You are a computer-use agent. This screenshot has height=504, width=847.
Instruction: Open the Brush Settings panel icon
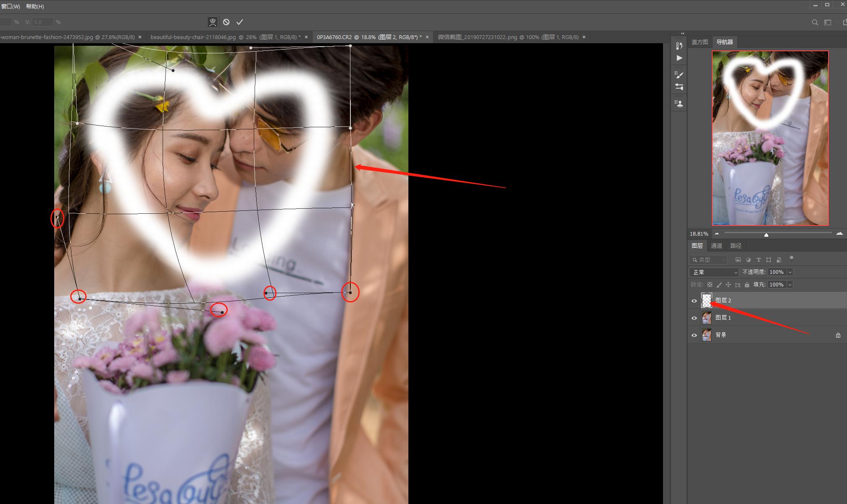pyautogui.click(x=679, y=75)
